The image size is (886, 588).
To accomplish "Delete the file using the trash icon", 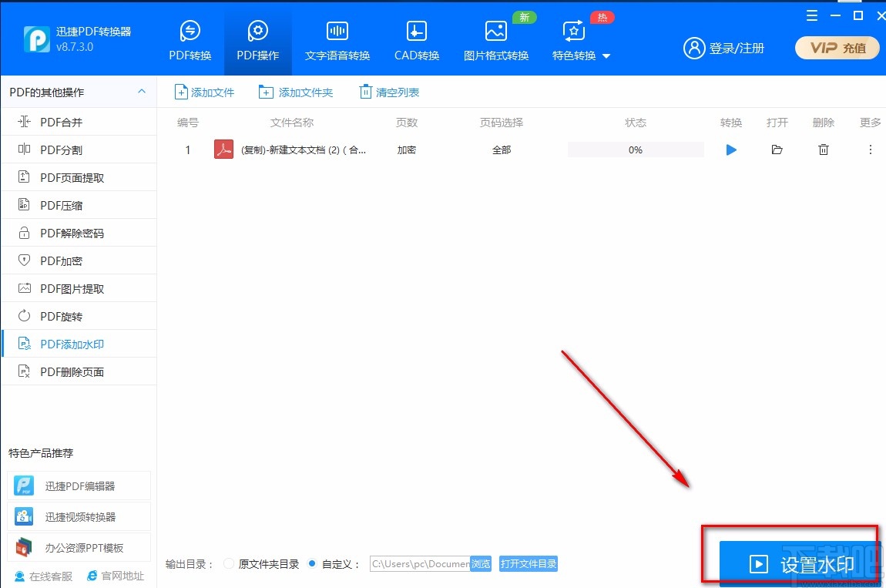I will pos(823,150).
